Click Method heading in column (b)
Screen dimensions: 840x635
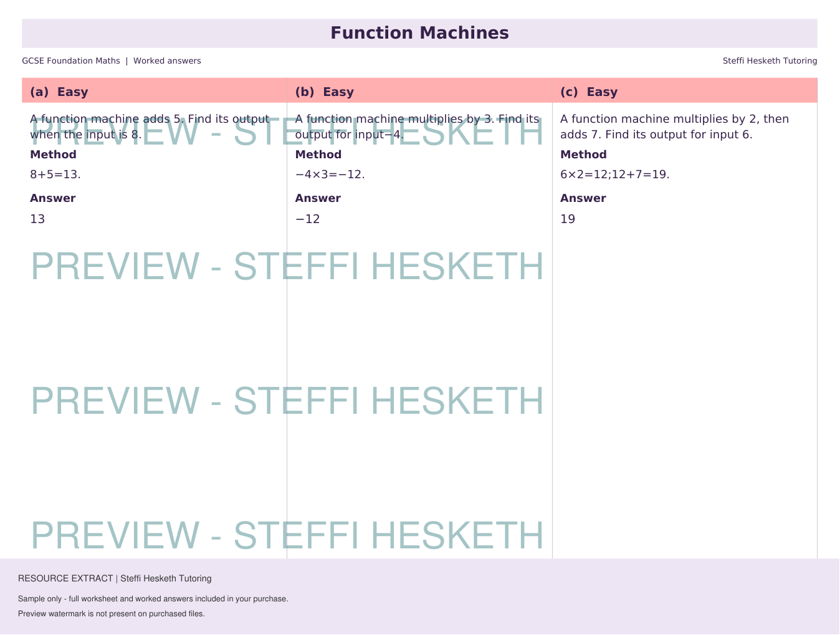pos(318,155)
